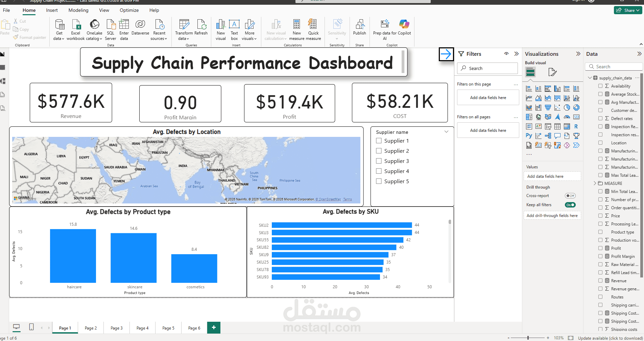Image resolution: width=644 pixels, height=341 pixels.
Task: Select the Treemap visual icon
Action: coord(529,117)
